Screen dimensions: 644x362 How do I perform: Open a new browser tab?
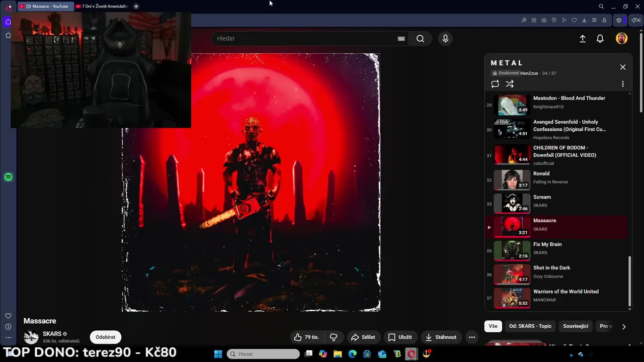(136, 7)
